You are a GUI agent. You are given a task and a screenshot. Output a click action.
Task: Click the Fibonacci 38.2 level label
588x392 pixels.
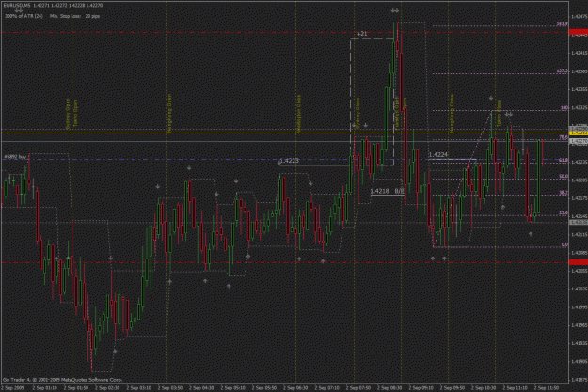tap(564, 193)
